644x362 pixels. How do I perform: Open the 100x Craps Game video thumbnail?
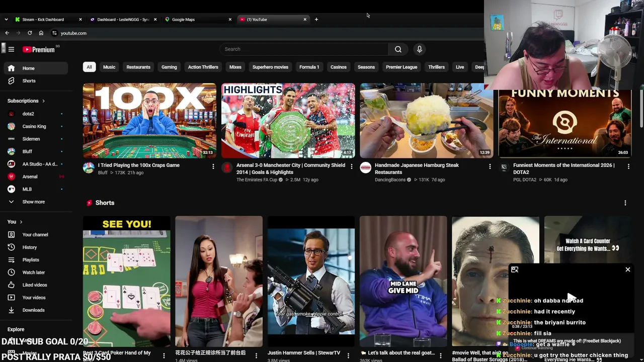149,121
